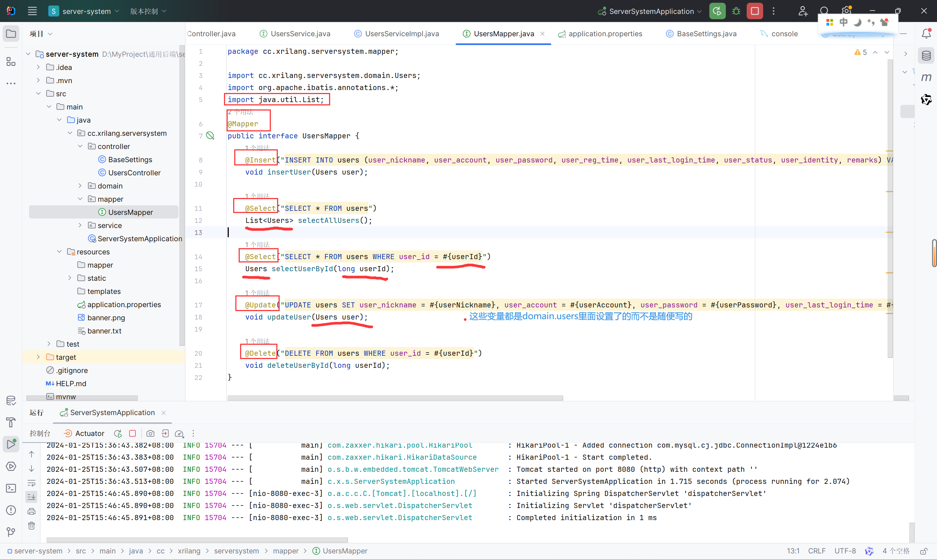Screen dimensions: 937x560
Task: Collapse the controller package
Action: (x=80, y=146)
